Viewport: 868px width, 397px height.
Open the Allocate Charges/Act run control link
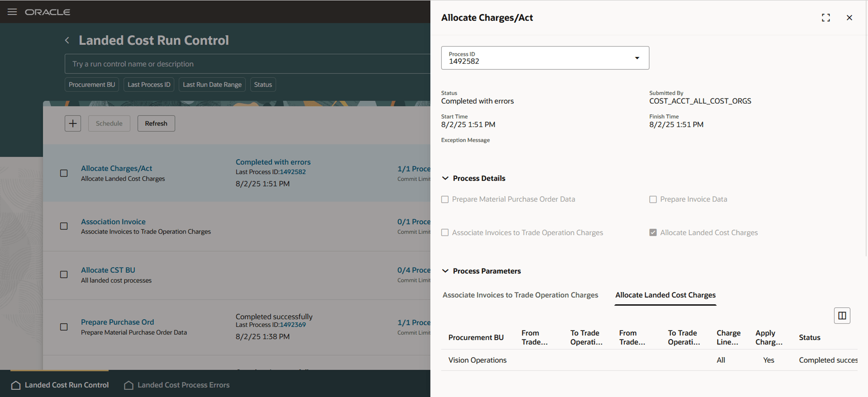(x=116, y=168)
